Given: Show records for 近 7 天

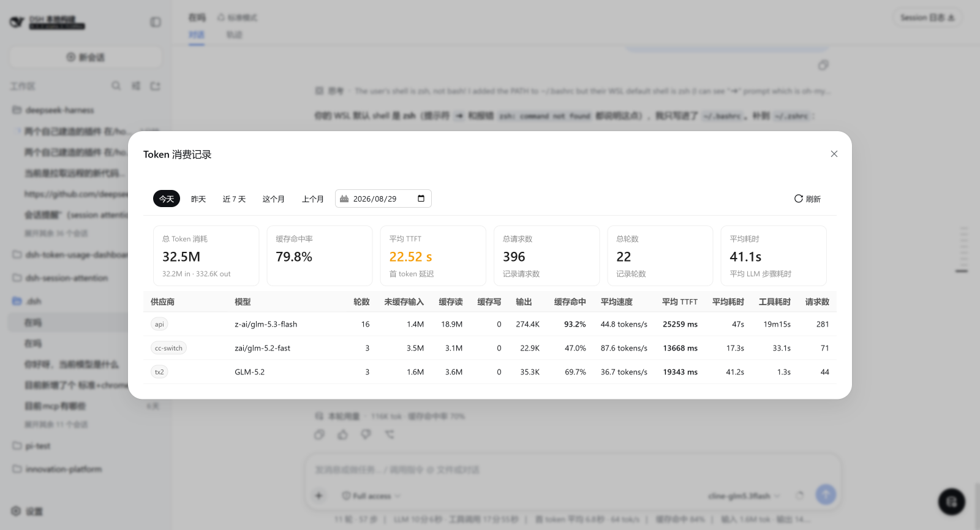Looking at the screenshot, I should 234,199.
